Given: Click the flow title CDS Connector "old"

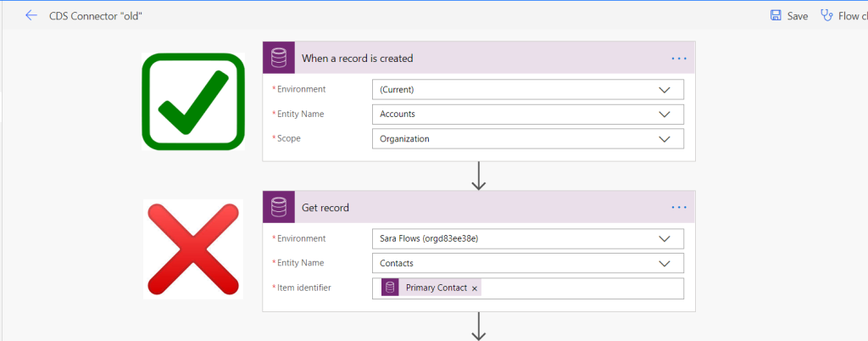Looking at the screenshot, I should (96, 15).
